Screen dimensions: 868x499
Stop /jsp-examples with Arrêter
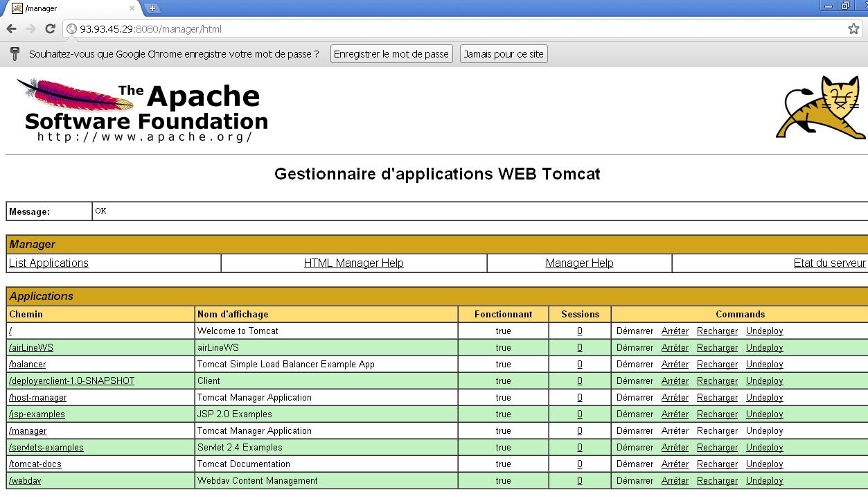(675, 414)
